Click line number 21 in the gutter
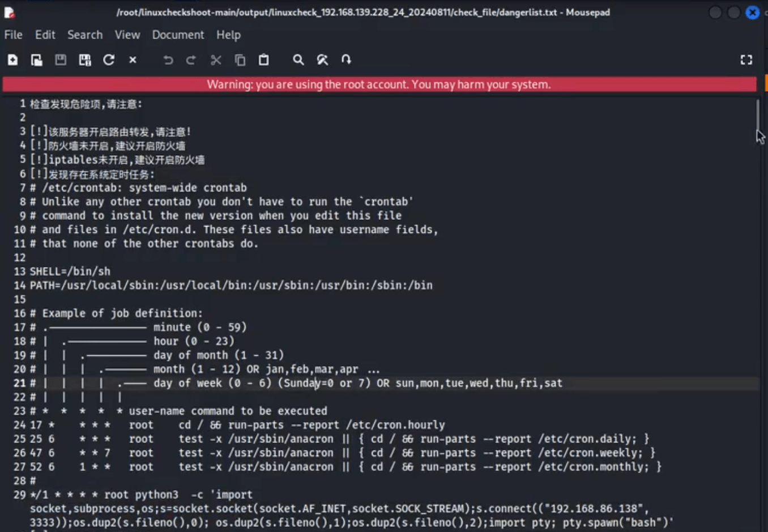Viewport: 768px width, 532px height. [x=20, y=383]
